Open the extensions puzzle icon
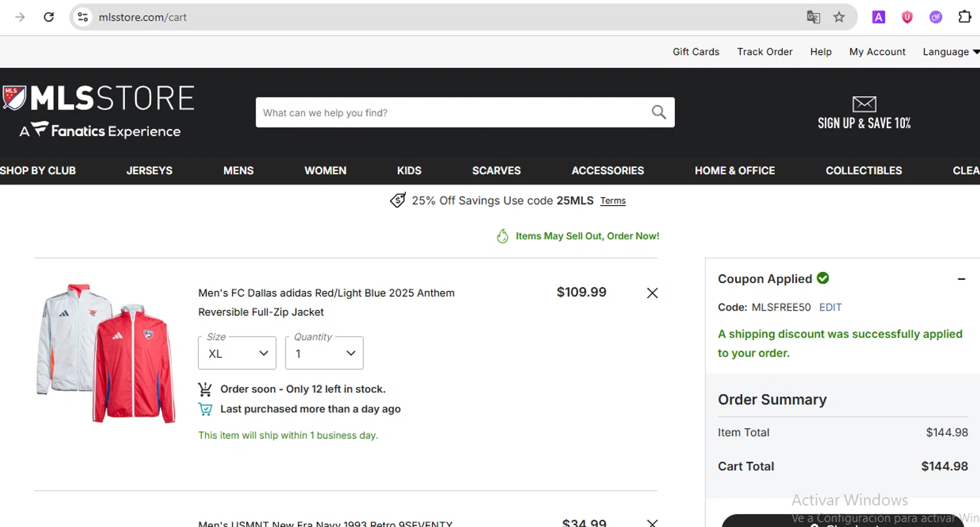Viewport: 980px width, 527px height. [965, 17]
